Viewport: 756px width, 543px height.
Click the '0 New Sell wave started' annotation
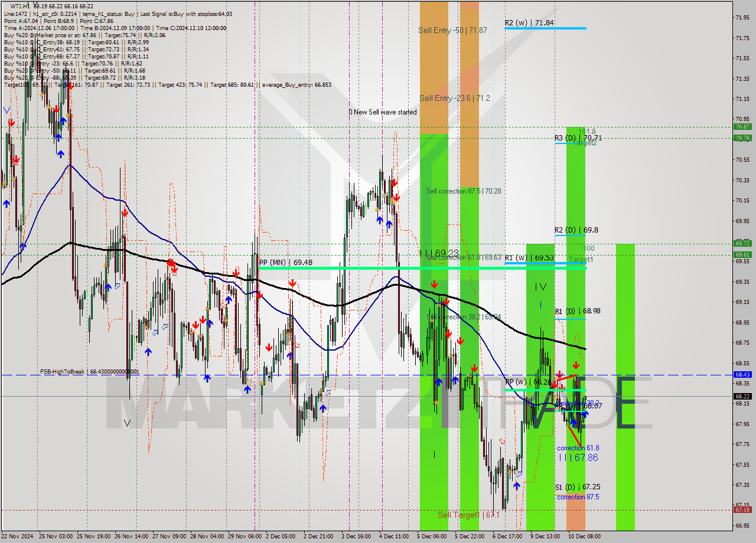click(382, 112)
